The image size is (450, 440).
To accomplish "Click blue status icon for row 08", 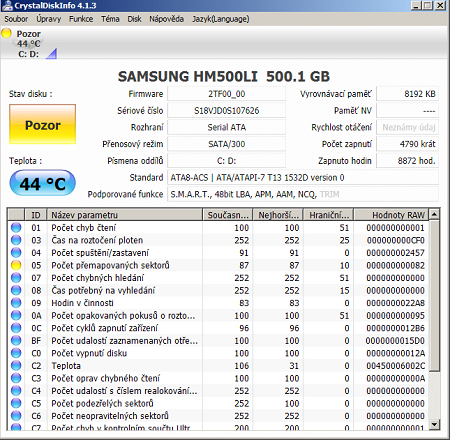I will click(16, 290).
